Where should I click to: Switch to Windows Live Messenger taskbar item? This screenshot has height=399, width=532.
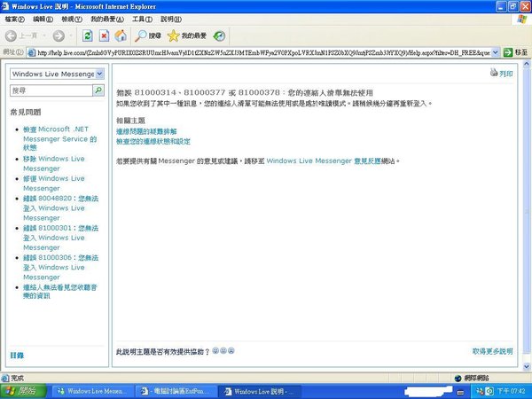(92, 391)
